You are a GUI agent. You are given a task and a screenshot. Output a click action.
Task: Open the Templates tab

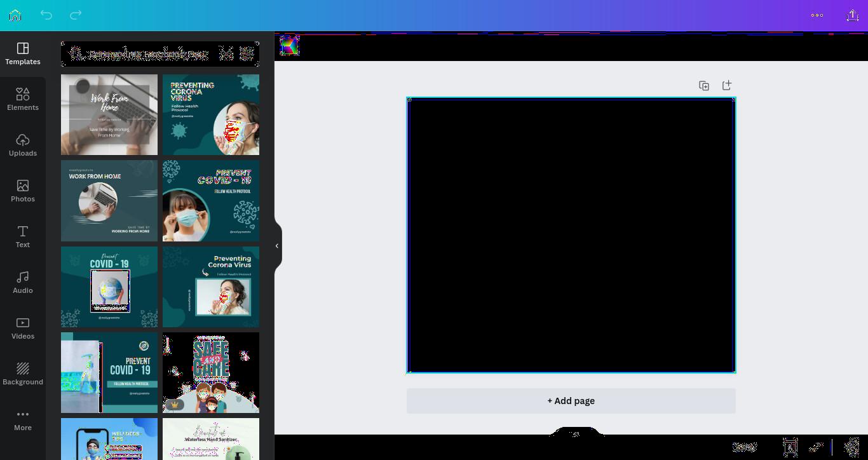[x=23, y=54]
